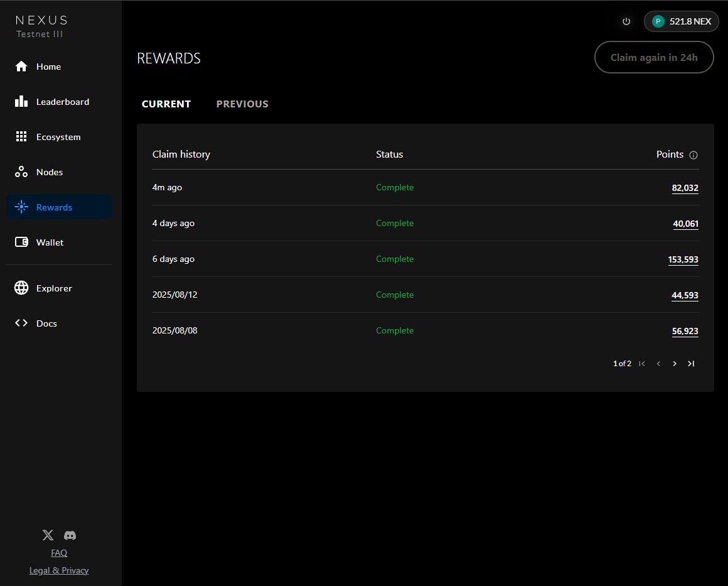728x586 pixels.
Task: Go to previous page of claim history
Action: 658,364
